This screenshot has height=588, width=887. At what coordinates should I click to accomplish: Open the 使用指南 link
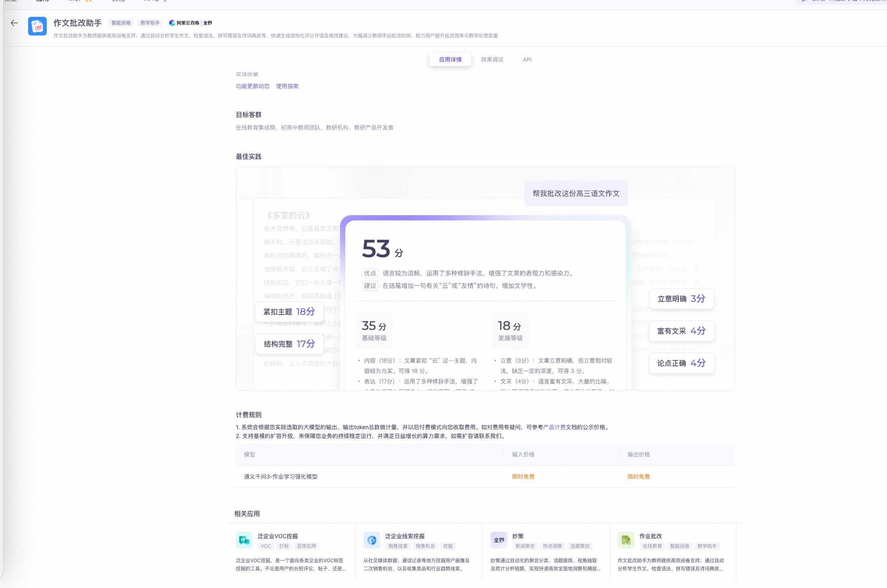coord(287,86)
